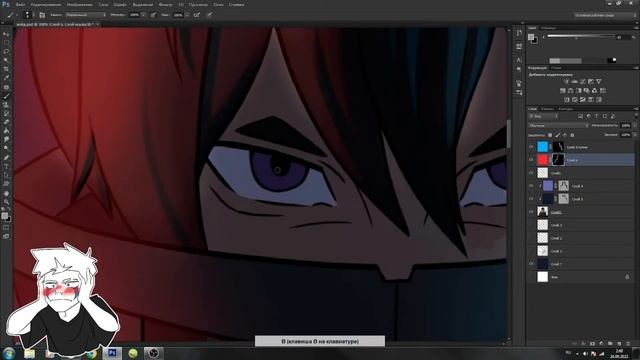
Task: Add a Levels adjustment
Action: coord(575,81)
